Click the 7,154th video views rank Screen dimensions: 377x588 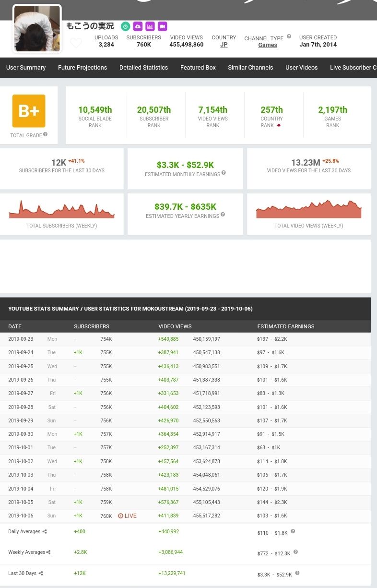coord(213,110)
